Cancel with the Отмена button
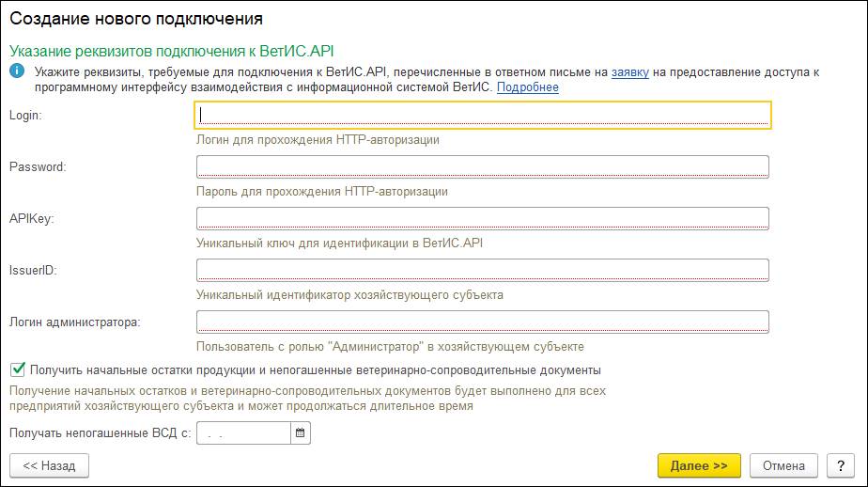Viewport: 868px width, 487px height. (x=783, y=465)
